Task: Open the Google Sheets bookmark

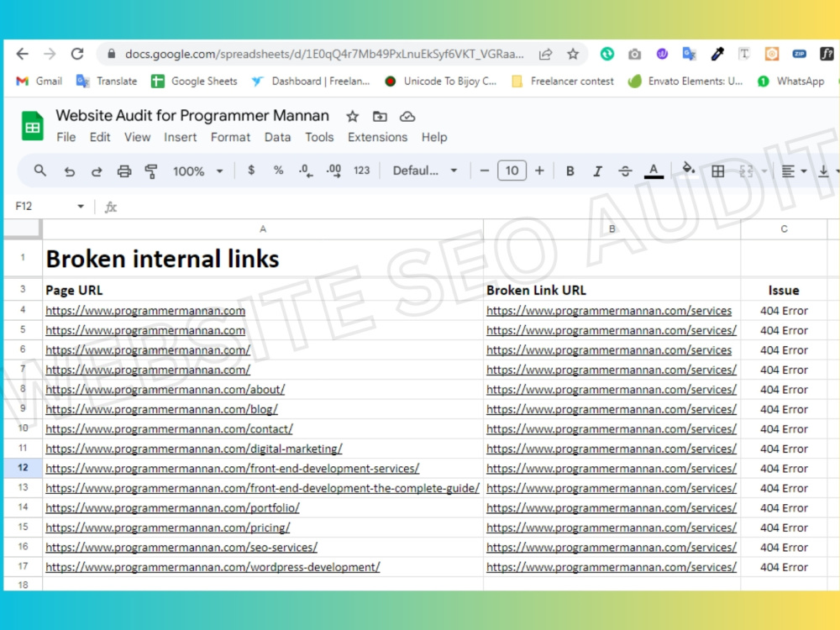Action: [x=194, y=81]
